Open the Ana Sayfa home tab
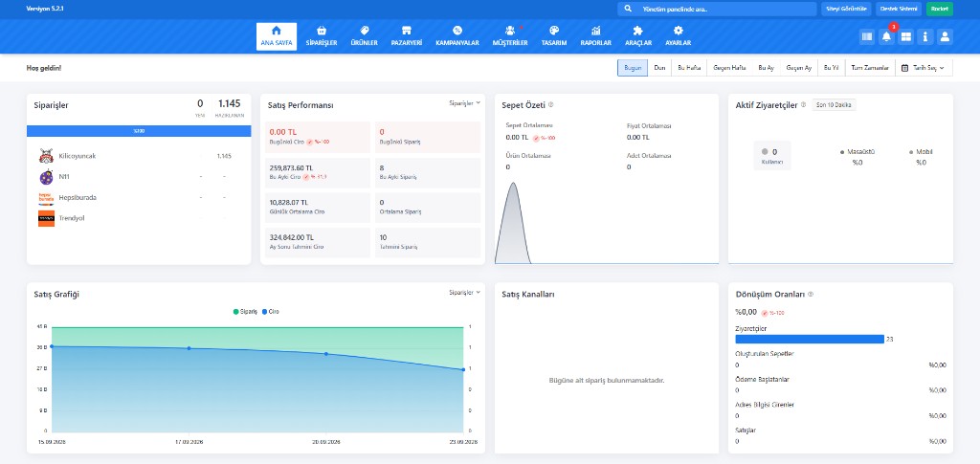The image size is (980, 464). point(277,36)
